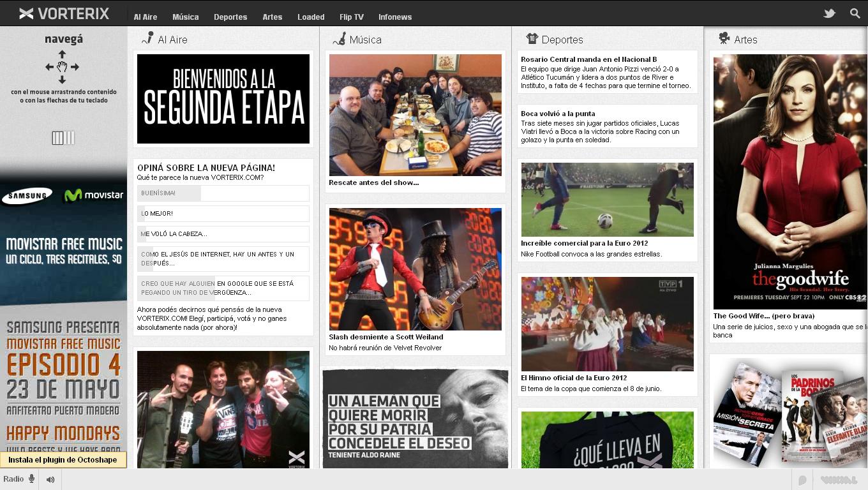Vote for CREO QUE HAY ALGUIEN EN GOOGLE option

pyautogui.click(x=223, y=288)
